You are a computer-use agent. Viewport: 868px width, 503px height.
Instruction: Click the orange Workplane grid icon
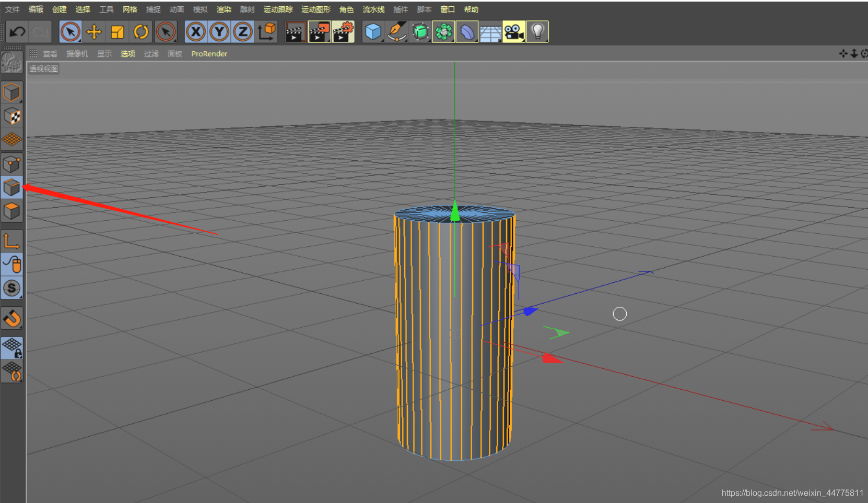(11, 139)
